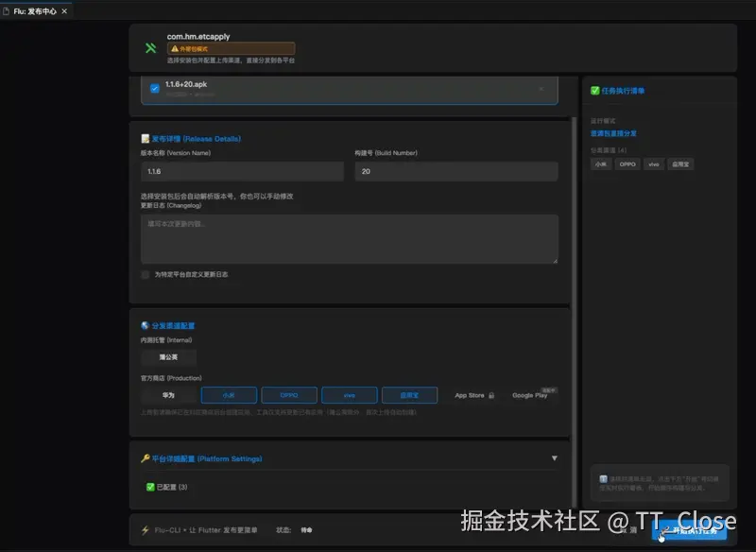Click the green check beside 已配置 (3)
Viewport: 756px width, 552px height.
click(x=150, y=488)
